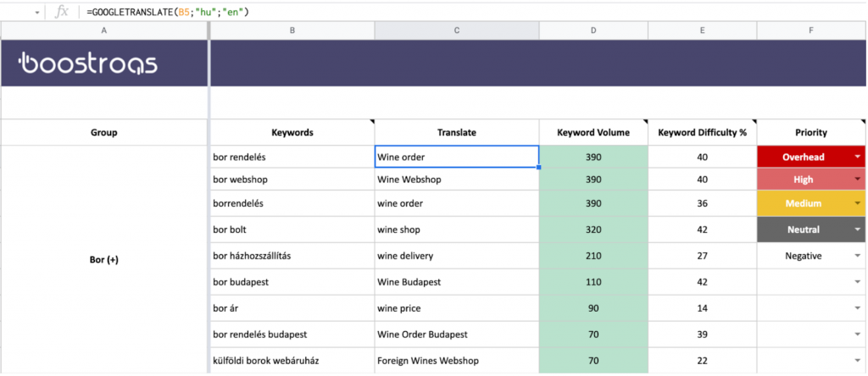Click the Keyword Volume header cell
This screenshot has width=868, height=376.
(x=593, y=133)
